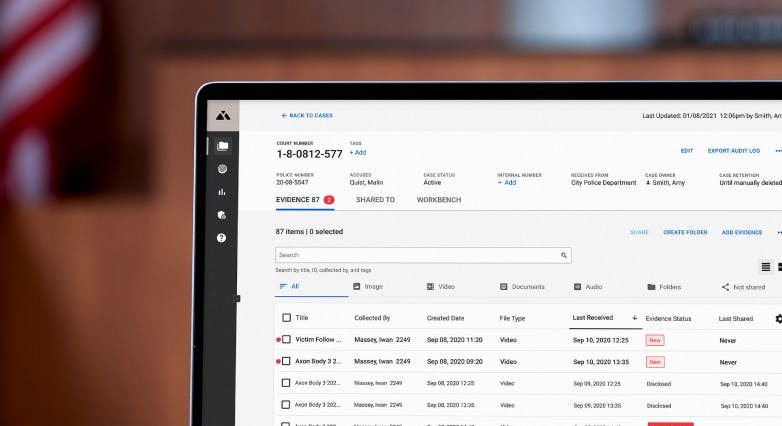
Task: Open the help question mark icon
Action: coord(221,238)
